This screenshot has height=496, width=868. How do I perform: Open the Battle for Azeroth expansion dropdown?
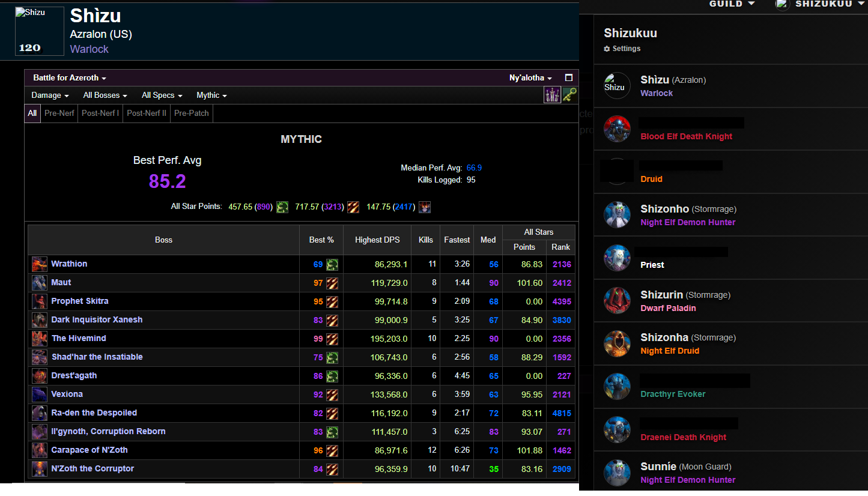(70, 78)
